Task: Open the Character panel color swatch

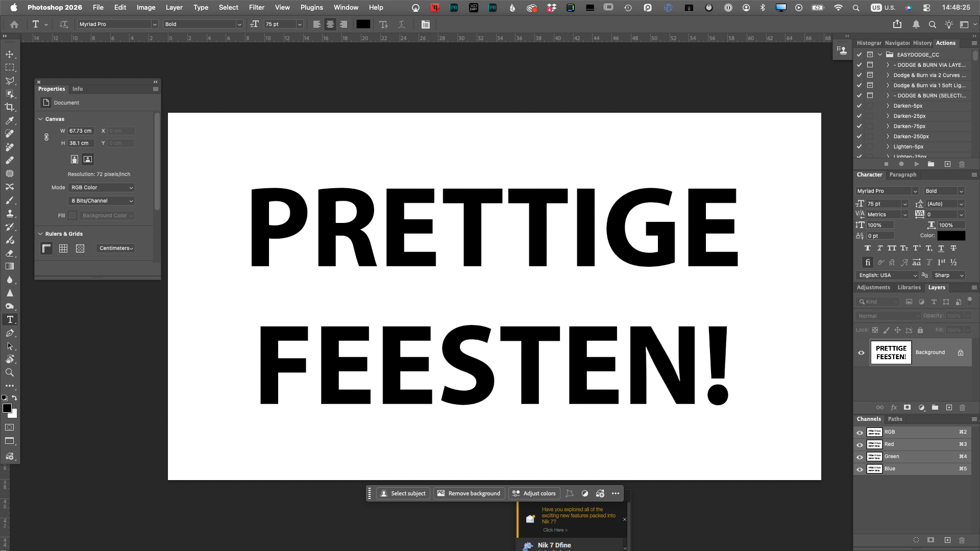Action: coord(951,236)
